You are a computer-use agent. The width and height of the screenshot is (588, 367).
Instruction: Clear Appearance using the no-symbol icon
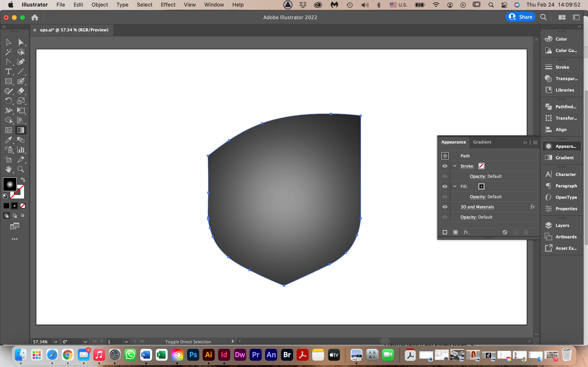(505, 232)
